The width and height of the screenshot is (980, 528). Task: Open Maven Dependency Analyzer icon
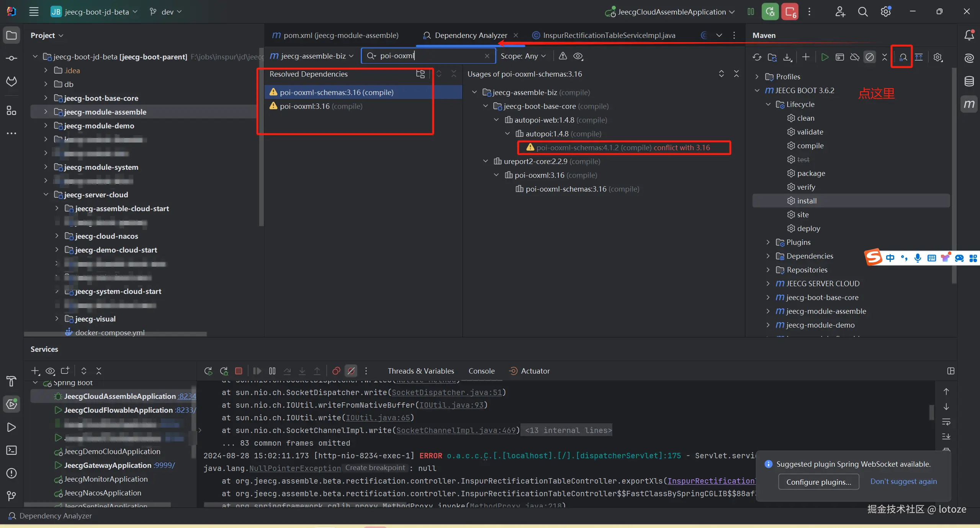coord(903,57)
